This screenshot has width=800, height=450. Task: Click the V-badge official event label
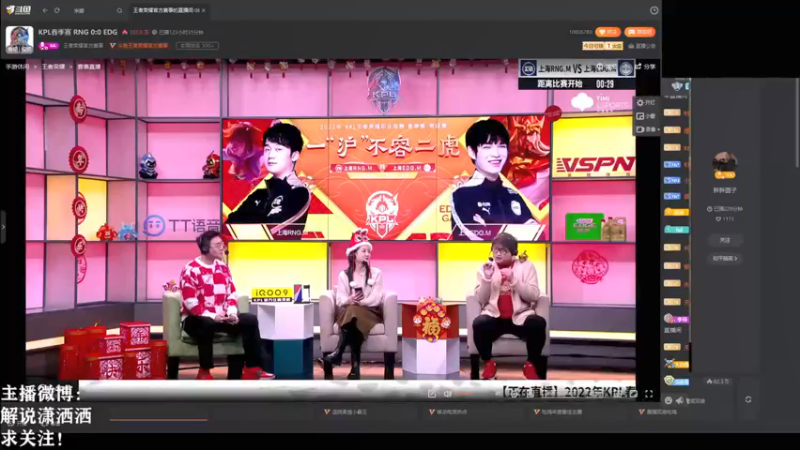tap(139, 46)
